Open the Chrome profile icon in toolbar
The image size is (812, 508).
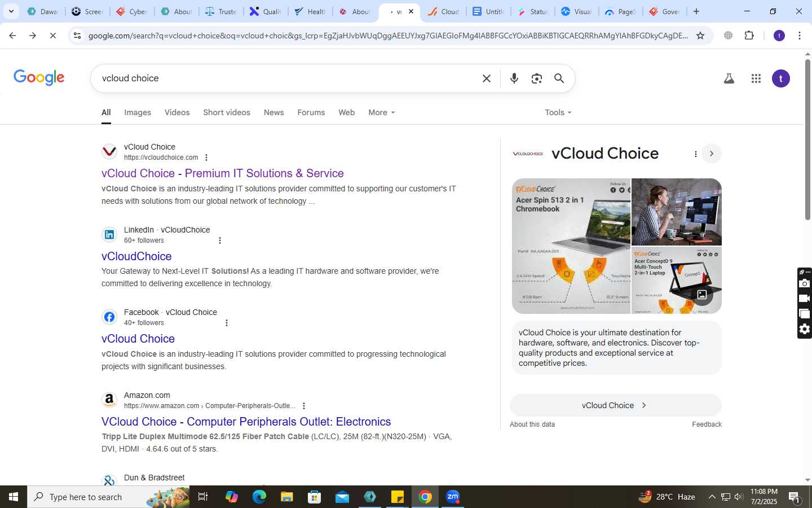(x=779, y=36)
